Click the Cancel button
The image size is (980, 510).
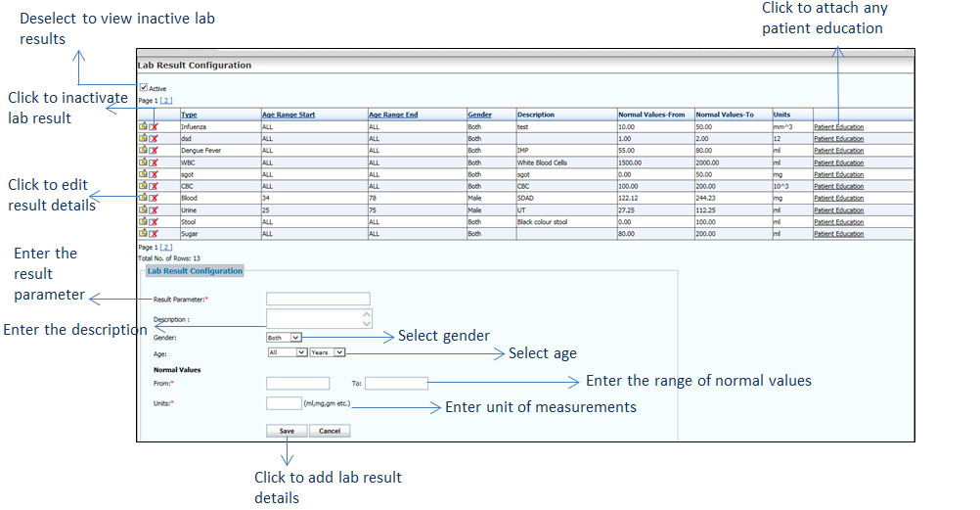330,431
